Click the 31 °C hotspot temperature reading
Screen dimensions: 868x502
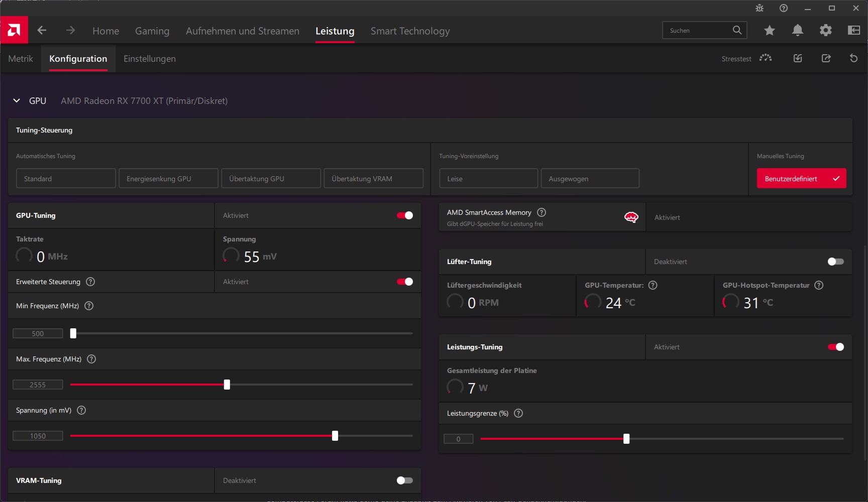[758, 303]
